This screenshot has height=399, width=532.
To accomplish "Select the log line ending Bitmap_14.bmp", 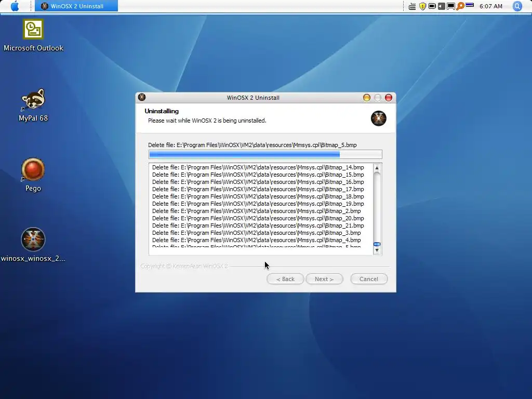I will coord(258,167).
